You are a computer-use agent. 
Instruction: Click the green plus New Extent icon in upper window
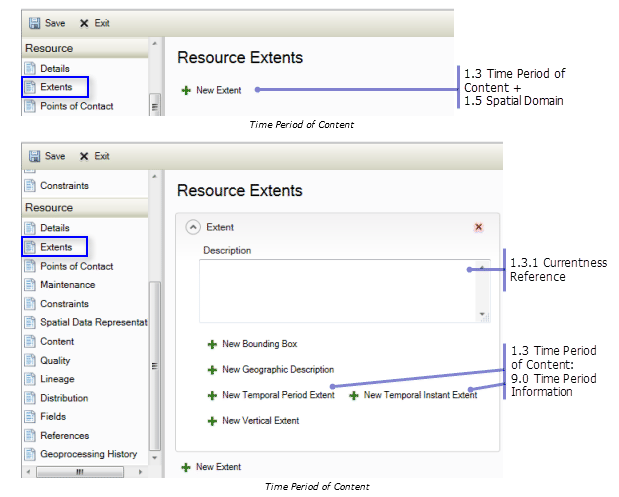[x=186, y=90]
